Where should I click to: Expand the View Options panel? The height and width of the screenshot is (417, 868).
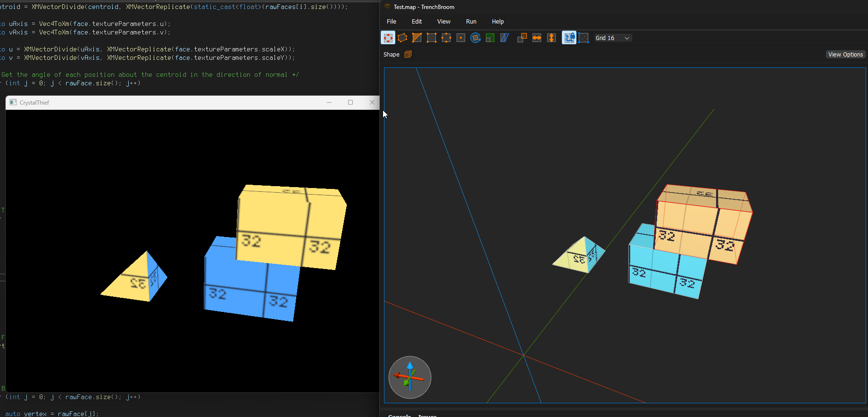click(x=845, y=55)
